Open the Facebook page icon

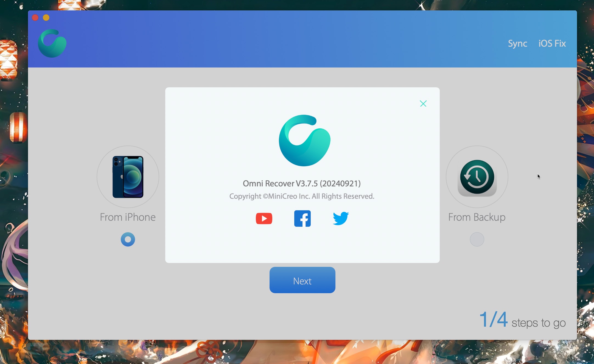[x=302, y=219]
